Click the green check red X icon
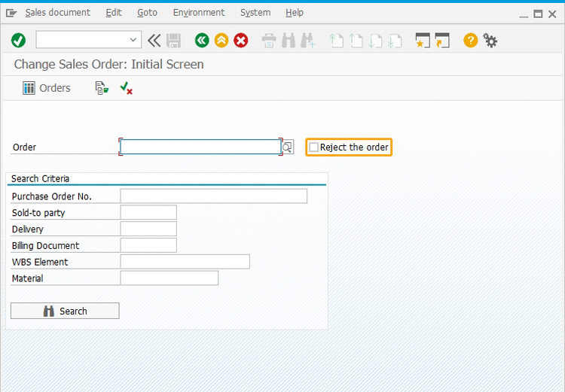565x392 pixels. pos(126,88)
